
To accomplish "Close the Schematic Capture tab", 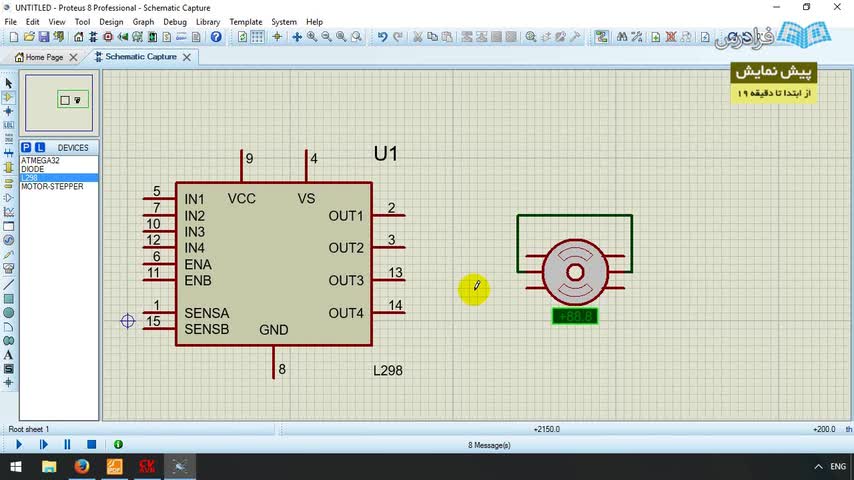I will click(x=186, y=57).
